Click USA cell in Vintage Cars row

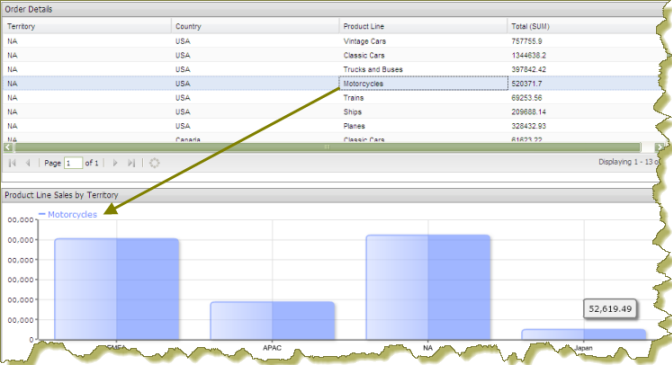183,41
